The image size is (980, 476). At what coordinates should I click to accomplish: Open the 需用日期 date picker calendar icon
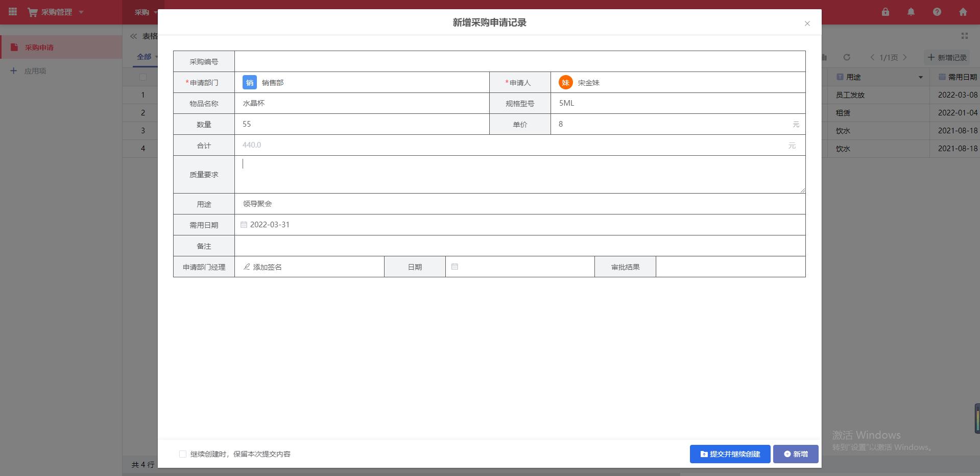(x=244, y=225)
